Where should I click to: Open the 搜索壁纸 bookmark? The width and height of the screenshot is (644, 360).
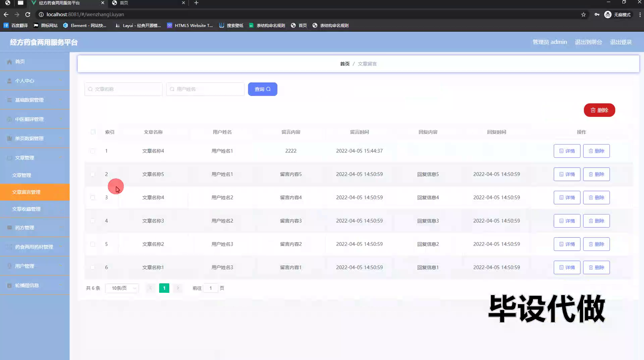click(231, 26)
